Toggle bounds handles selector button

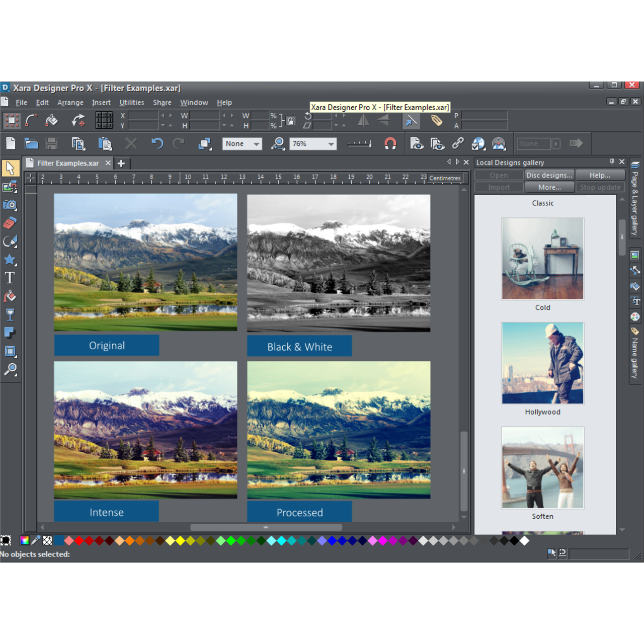tap(11, 121)
